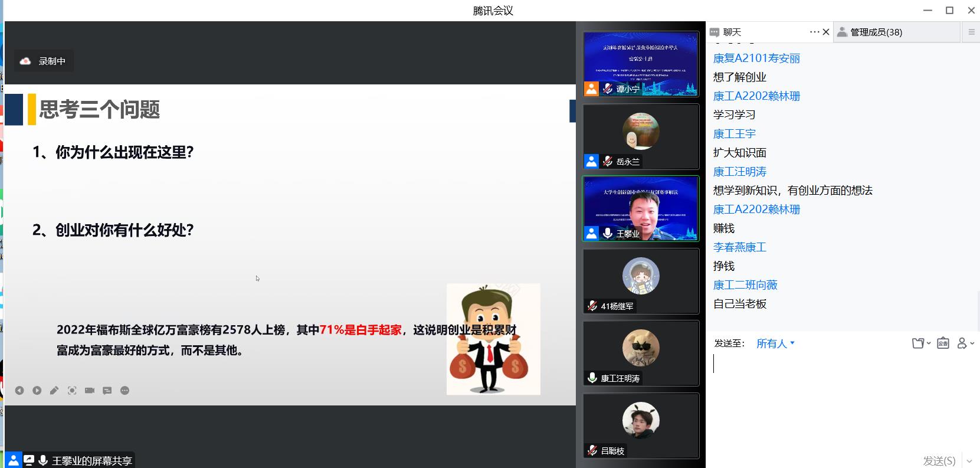The width and height of the screenshot is (980, 468).
Task: Advance to next slide with play arrow
Action: click(37, 391)
